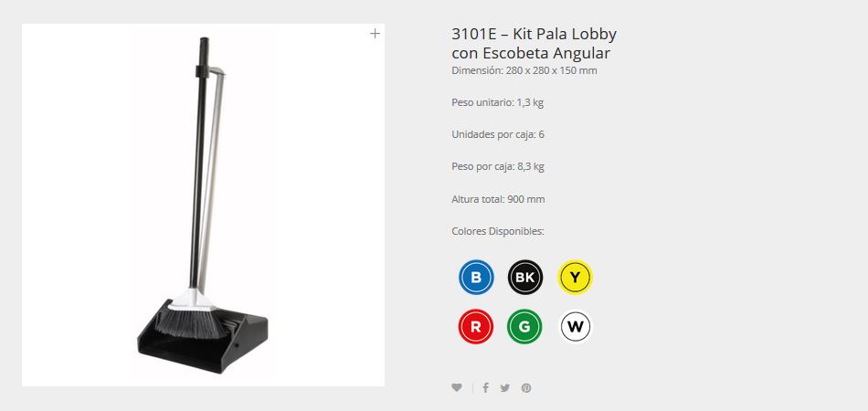Click the Colores Disponibles label
Screen dimensions: 868x411
tap(498, 231)
